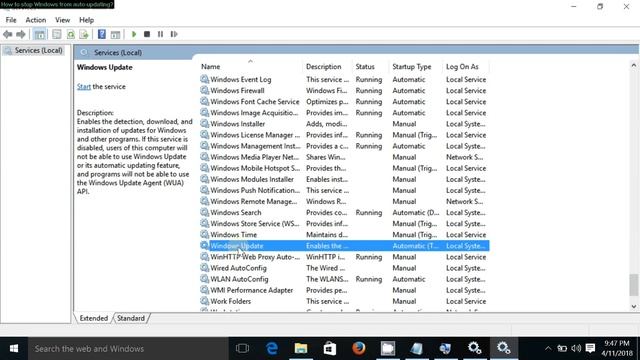This screenshot has height=360, width=640.
Task: Click the Refresh toolbar icon
Action: click(x=71, y=34)
